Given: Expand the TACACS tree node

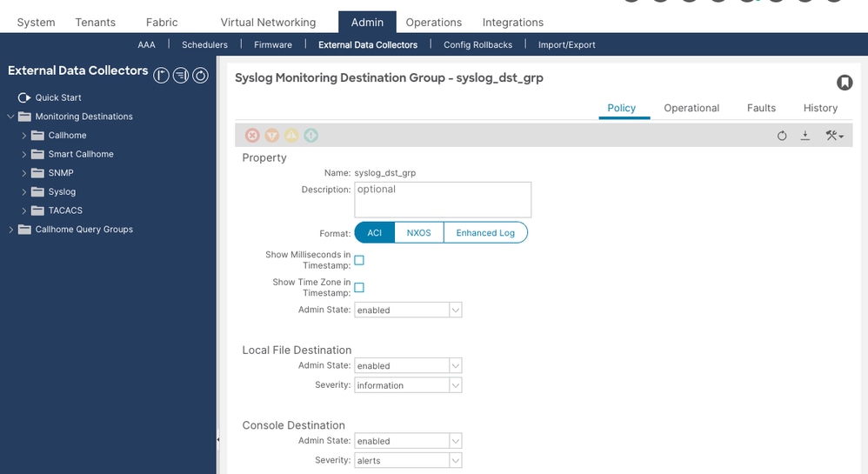Looking at the screenshot, I should (23, 210).
